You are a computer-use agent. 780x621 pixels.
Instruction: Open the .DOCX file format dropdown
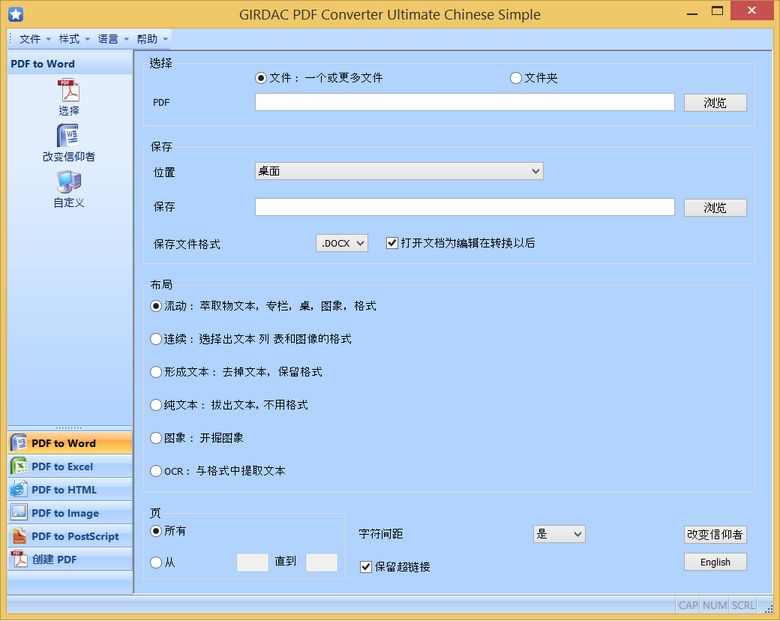pyautogui.click(x=342, y=243)
